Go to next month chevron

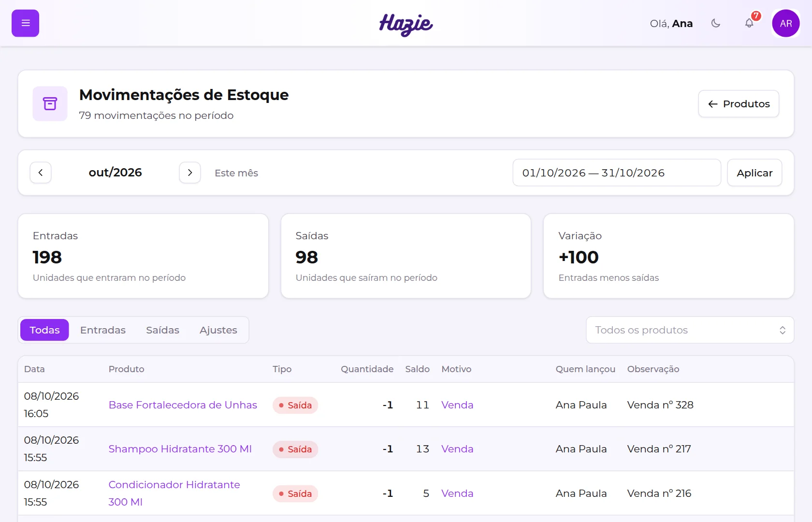click(190, 173)
